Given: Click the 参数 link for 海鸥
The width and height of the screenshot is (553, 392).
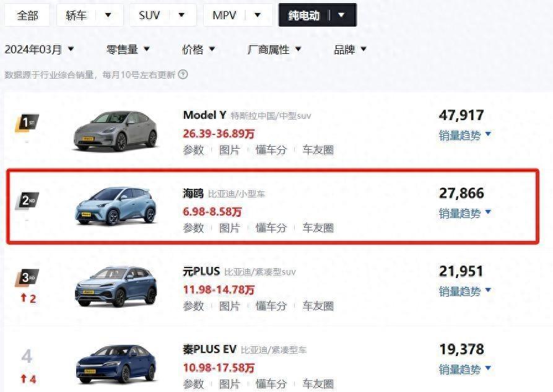Looking at the screenshot, I should [x=193, y=228].
